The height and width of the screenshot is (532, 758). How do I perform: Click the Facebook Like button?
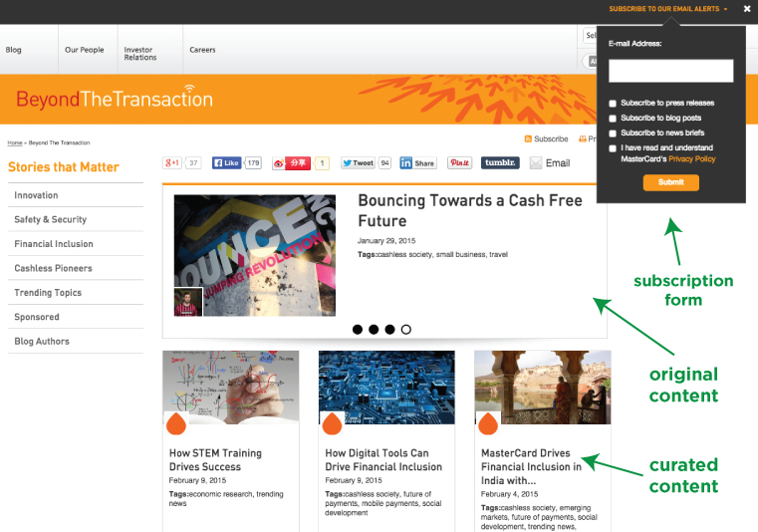[226, 163]
